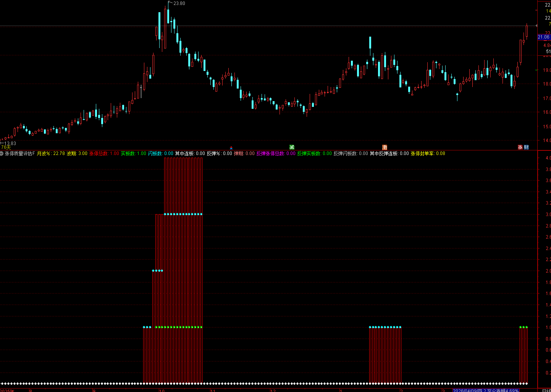
Task: Click the 实板数: 1.00 indicator value
Action: [x=134, y=153]
